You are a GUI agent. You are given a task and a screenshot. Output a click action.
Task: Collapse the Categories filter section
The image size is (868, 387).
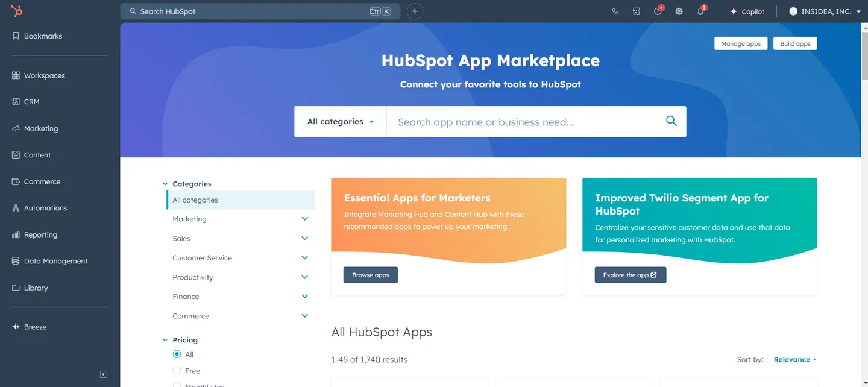pyautogui.click(x=165, y=184)
